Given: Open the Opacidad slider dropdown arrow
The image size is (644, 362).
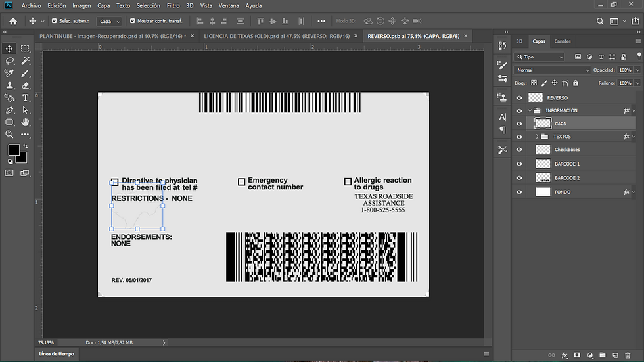Looking at the screenshot, I should click(x=637, y=70).
